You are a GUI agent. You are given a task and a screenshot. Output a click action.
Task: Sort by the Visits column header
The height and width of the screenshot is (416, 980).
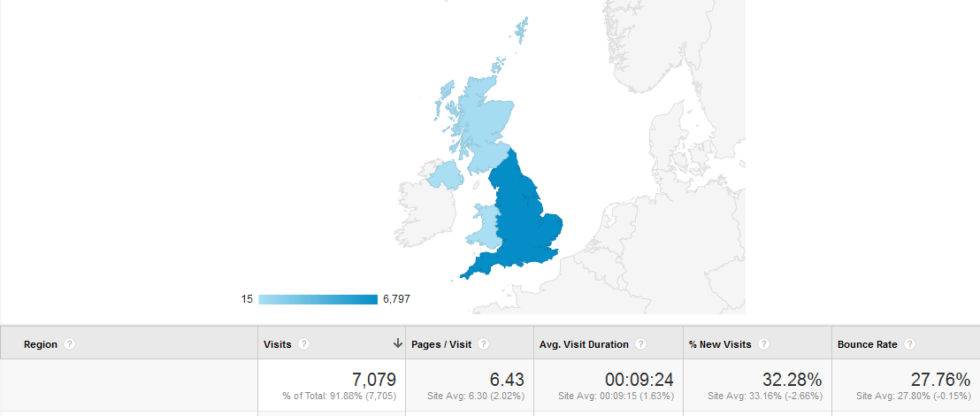pos(278,344)
